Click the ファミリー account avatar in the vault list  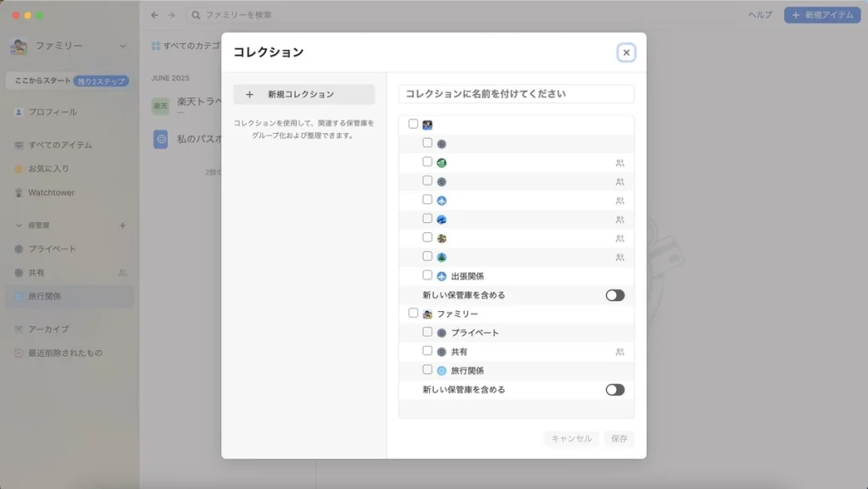click(427, 314)
